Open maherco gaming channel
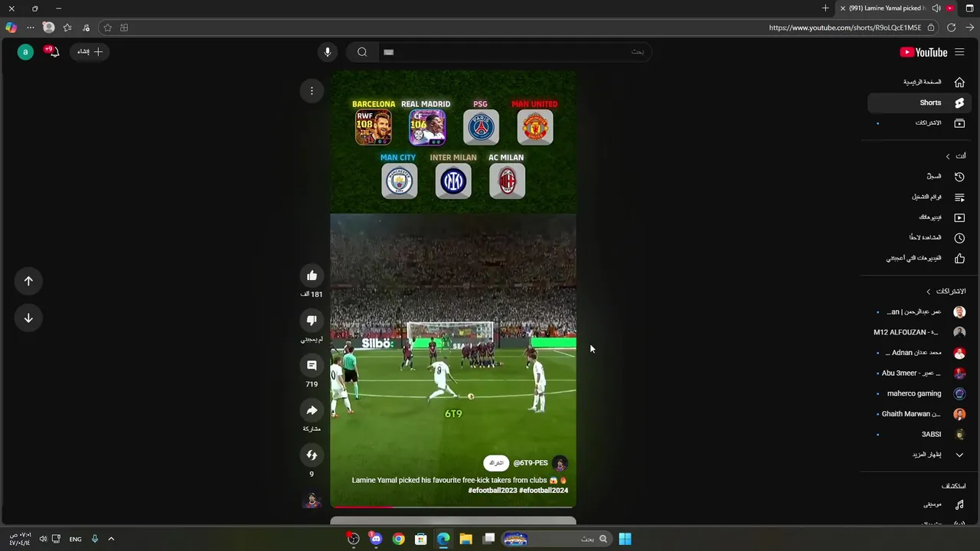 919,393
